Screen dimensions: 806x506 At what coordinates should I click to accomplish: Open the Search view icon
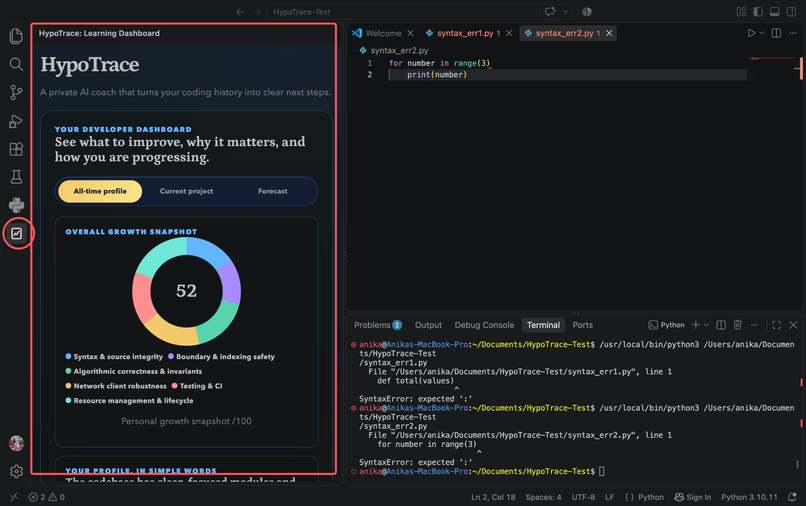pyautogui.click(x=16, y=64)
